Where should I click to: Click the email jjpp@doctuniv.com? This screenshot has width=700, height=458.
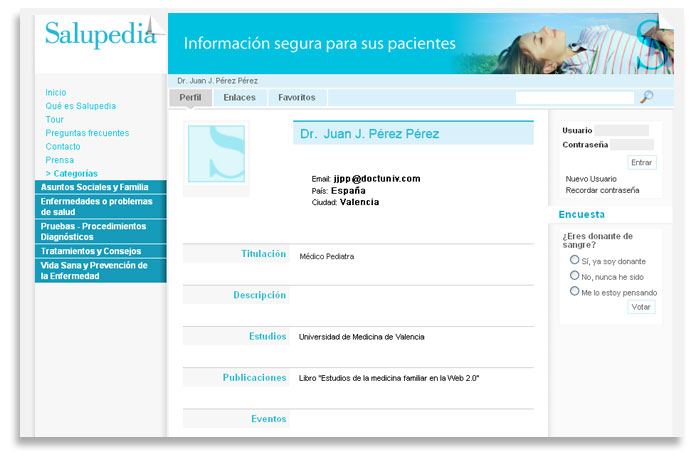(377, 179)
